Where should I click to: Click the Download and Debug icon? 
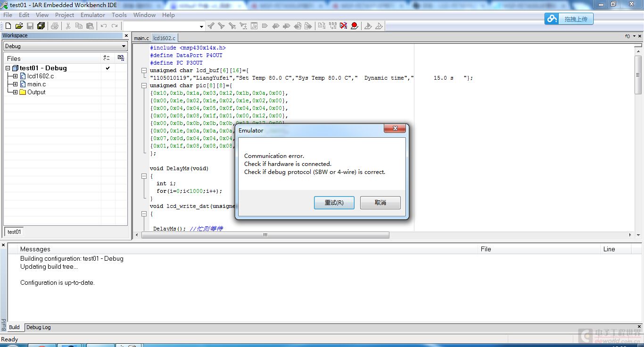pos(368,26)
